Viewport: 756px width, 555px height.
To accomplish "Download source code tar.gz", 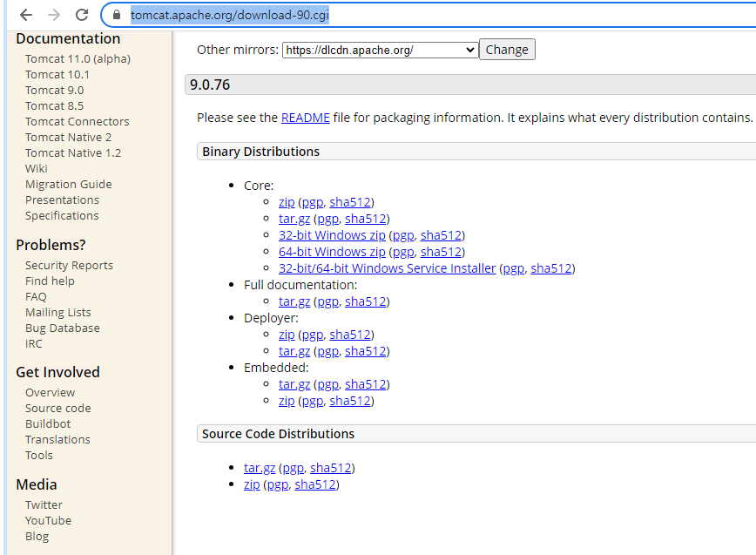I will click(x=260, y=468).
